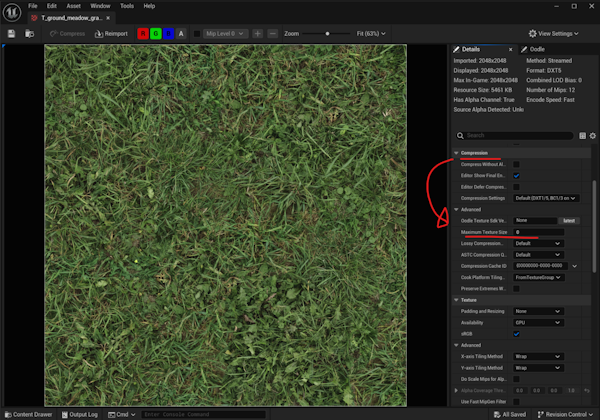Viewport: 600px width, 420px height.
Task: Click the Browse to asset icon
Action: pyautogui.click(x=28, y=34)
